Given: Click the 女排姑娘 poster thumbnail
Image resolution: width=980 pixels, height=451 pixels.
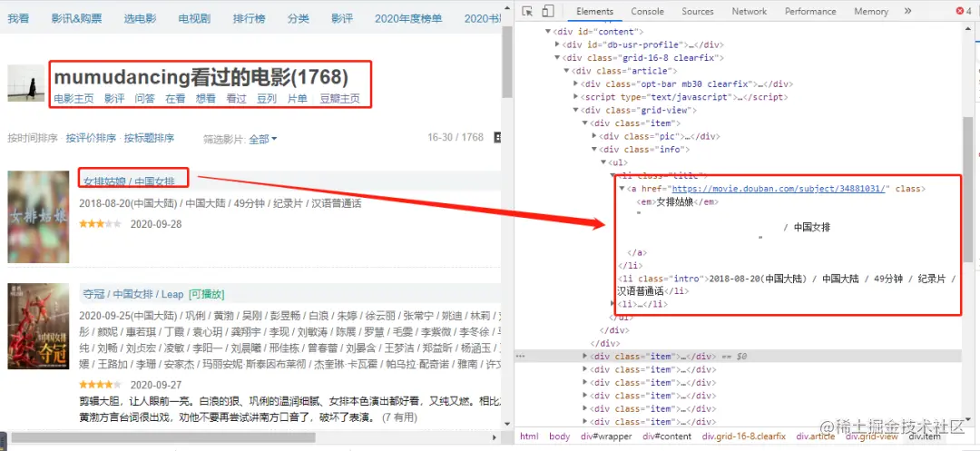Looking at the screenshot, I should [38, 217].
